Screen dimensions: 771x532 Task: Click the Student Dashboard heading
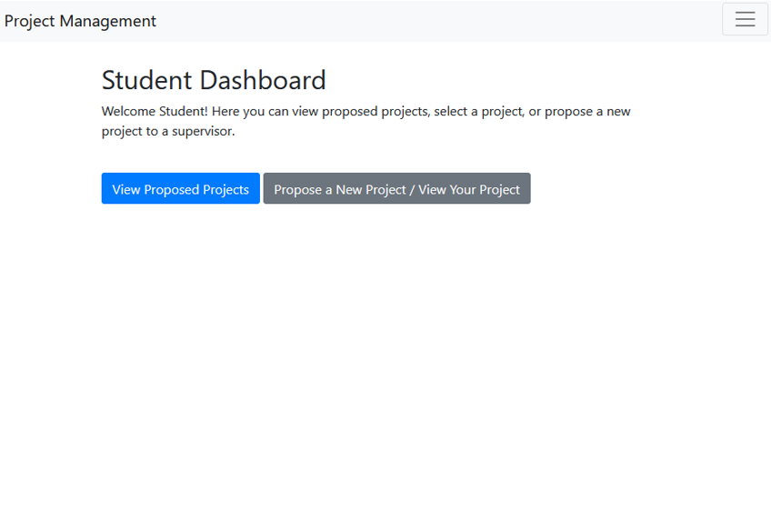click(214, 80)
